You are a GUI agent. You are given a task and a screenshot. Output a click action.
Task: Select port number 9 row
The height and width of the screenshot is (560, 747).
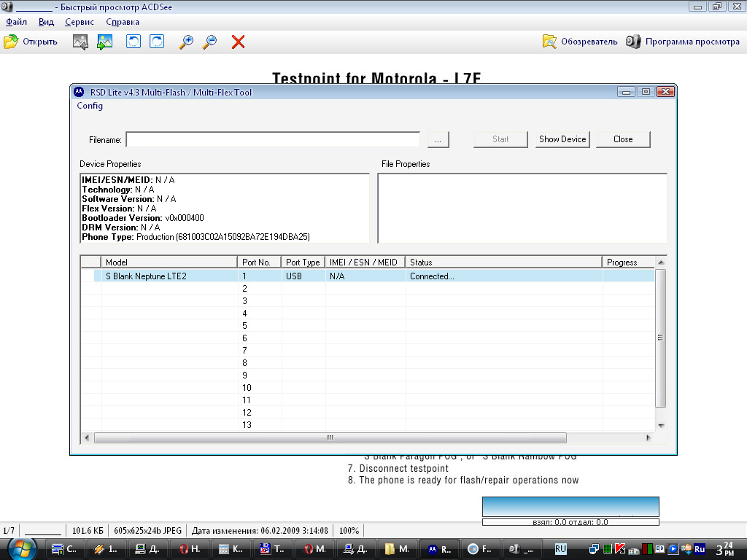point(368,376)
